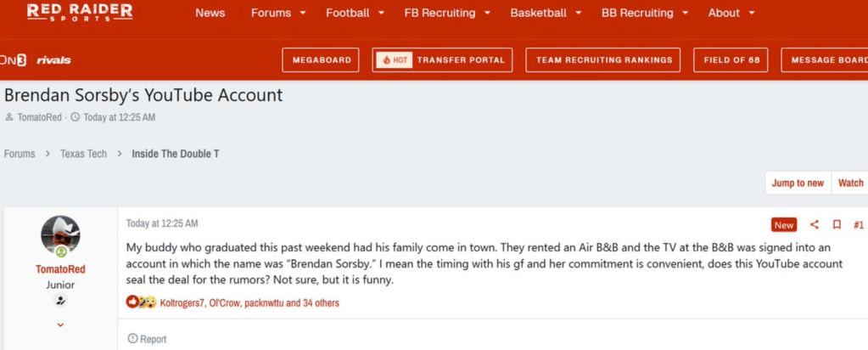
Task: Open the Football dropdown arrow
Action: pos(381,14)
